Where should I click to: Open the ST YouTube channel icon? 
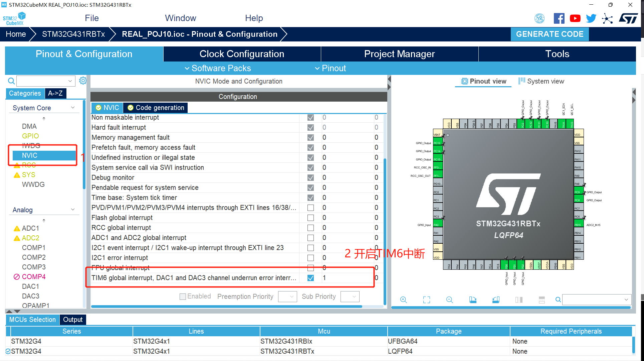click(575, 18)
